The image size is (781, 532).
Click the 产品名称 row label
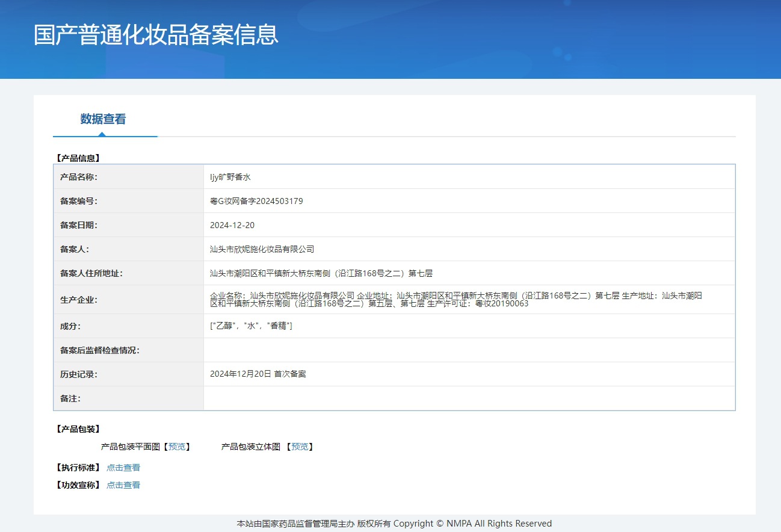click(79, 177)
